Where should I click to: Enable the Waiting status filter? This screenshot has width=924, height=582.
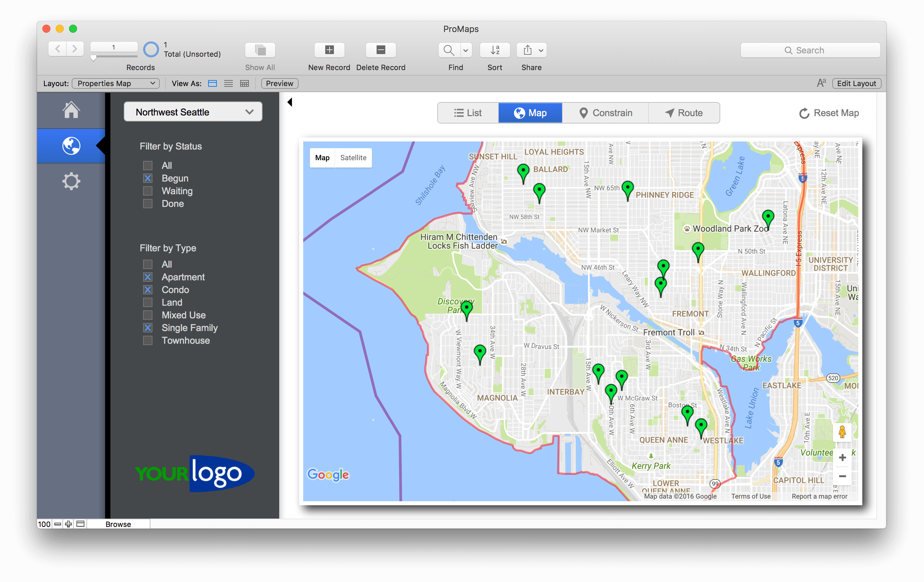tap(148, 191)
